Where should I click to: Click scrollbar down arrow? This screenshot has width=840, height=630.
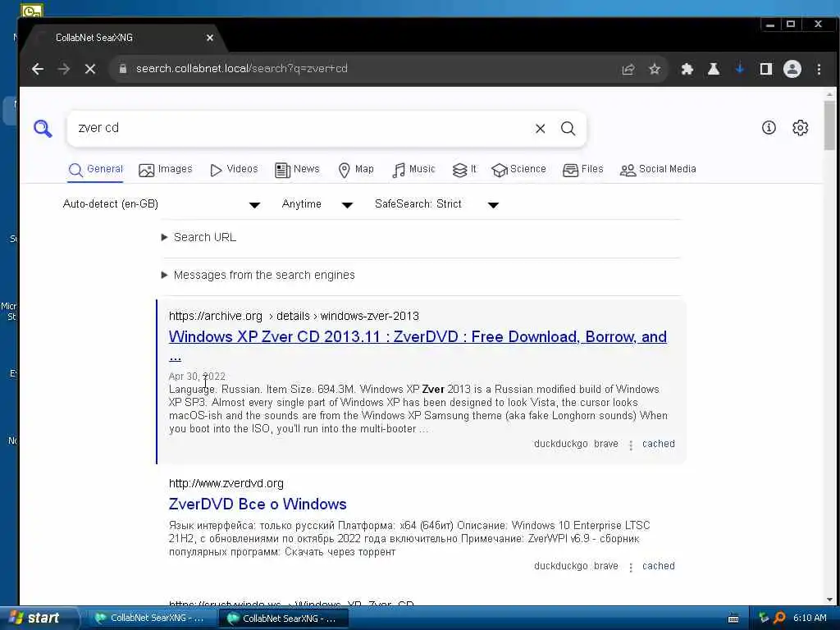(829, 600)
